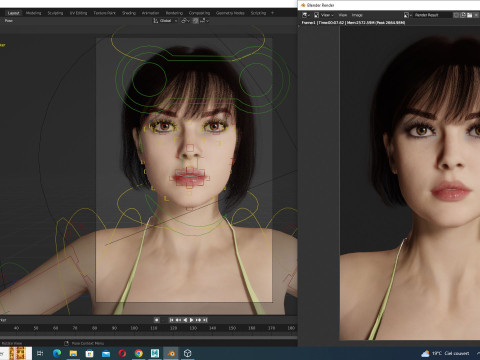Open the Pose menu in viewport header
This screenshot has height=360, width=480.
pos(9,21)
